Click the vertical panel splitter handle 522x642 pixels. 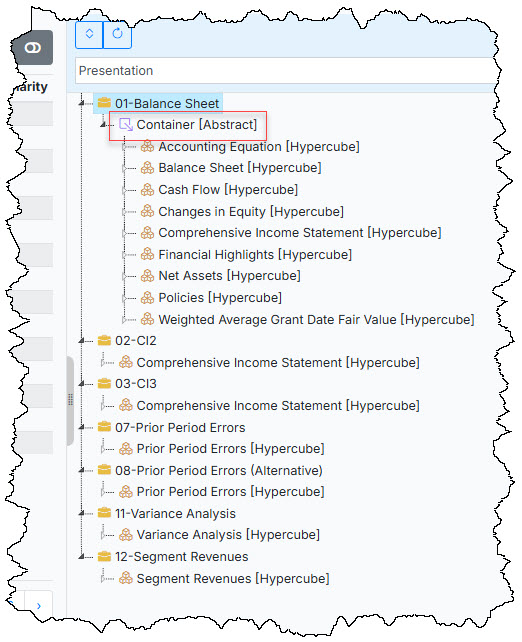(70, 400)
